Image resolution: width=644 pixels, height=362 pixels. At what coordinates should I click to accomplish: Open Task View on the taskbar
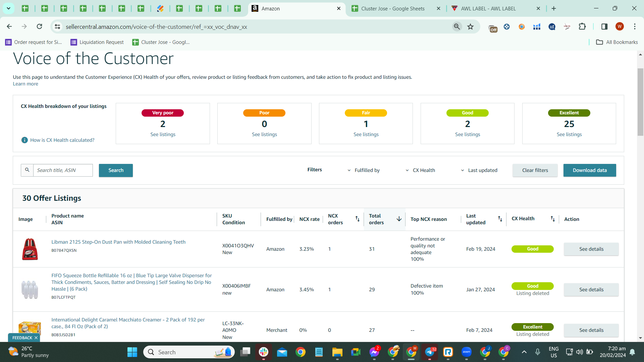pyautogui.click(x=245, y=352)
